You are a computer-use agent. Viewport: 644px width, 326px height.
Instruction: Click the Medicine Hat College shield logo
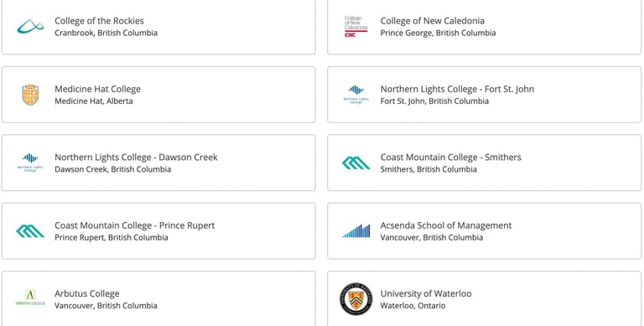[30, 95]
